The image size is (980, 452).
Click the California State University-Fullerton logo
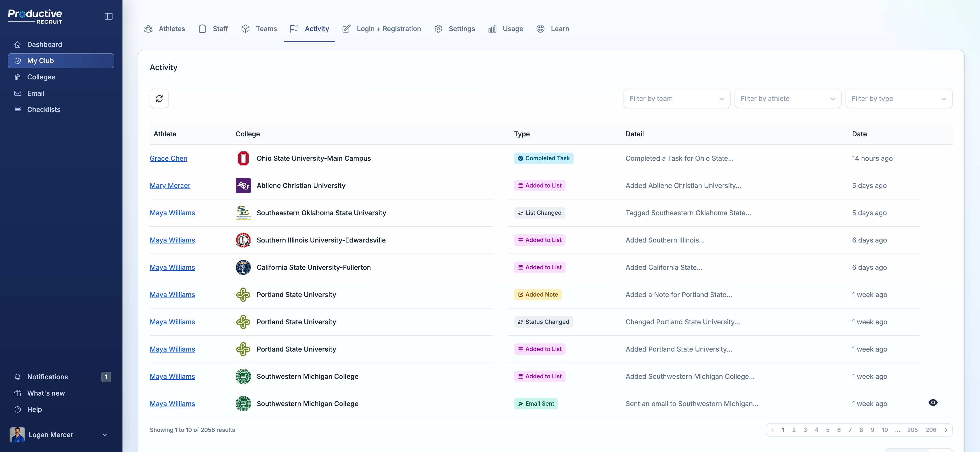coord(243,267)
